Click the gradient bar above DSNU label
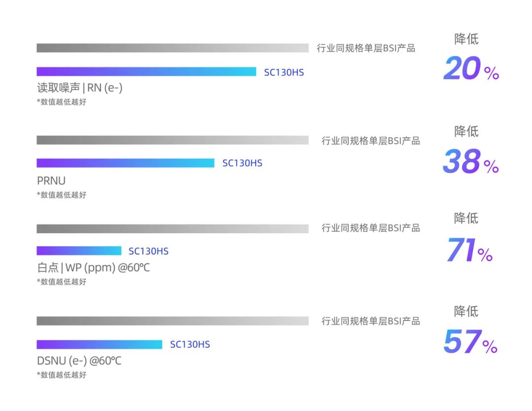 tap(99, 344)
